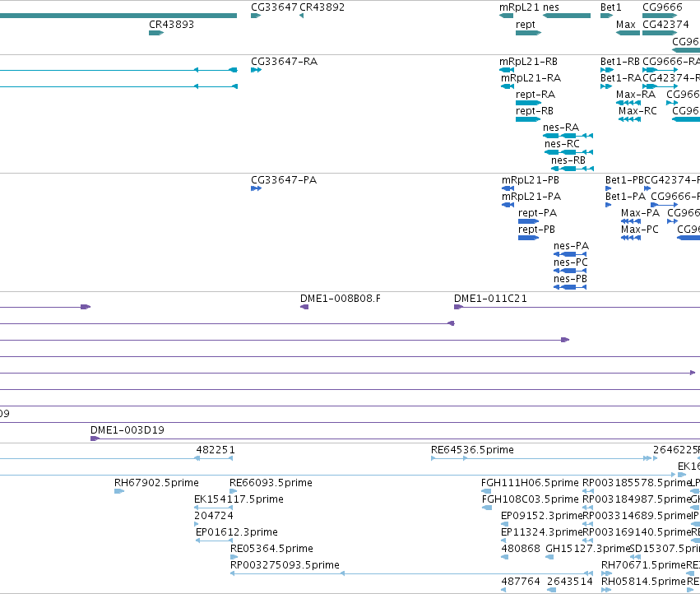Image resolution: width=700 pixels, height=594 pixels.
Task: Select the Bet1 gene label
Action: pos(610,7)
